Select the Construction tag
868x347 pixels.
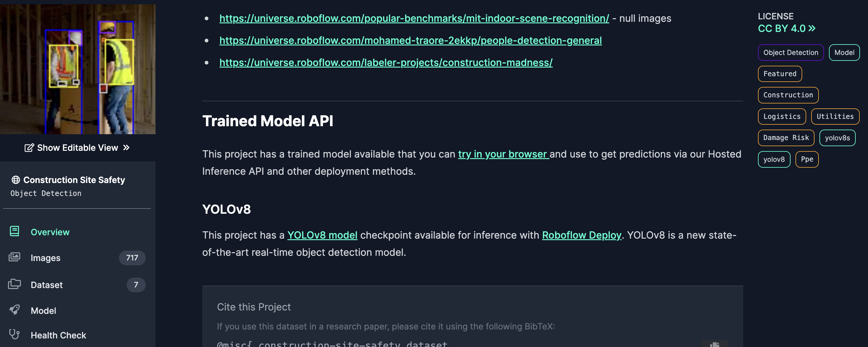(787, 95)
